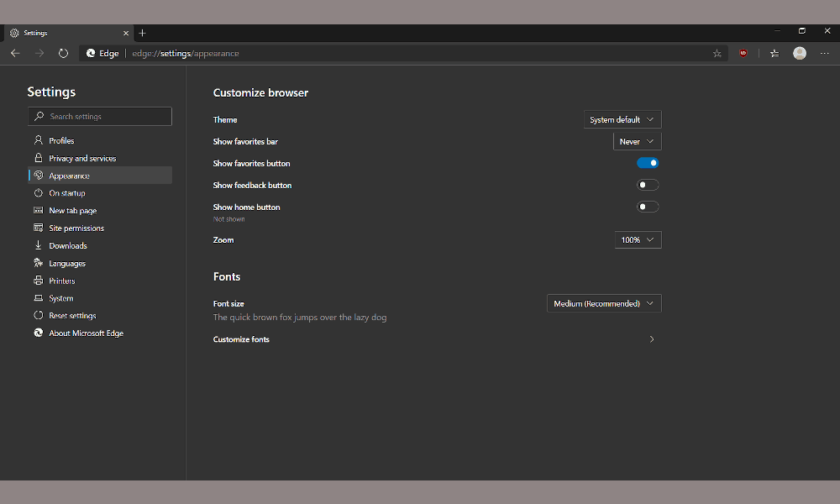Open a new tab with the plus button

tap(142, 34)
